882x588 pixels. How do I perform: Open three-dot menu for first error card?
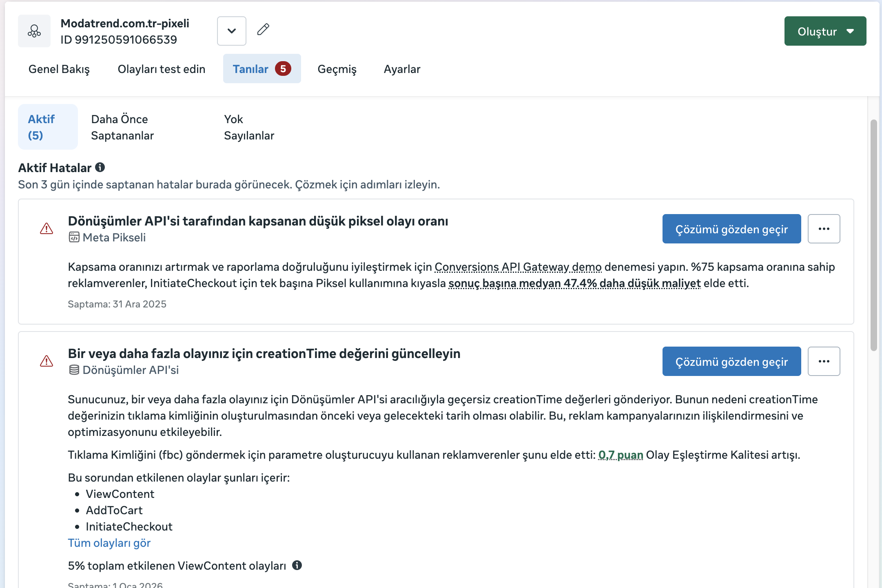[824, 229]
